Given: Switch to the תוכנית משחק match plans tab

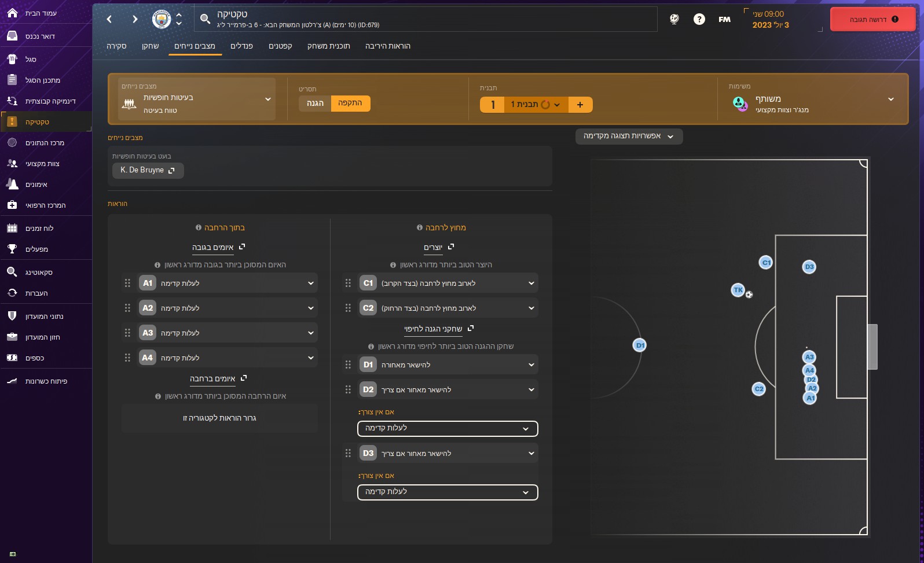Looking at the screenshot, I should (x=328, y=46).
